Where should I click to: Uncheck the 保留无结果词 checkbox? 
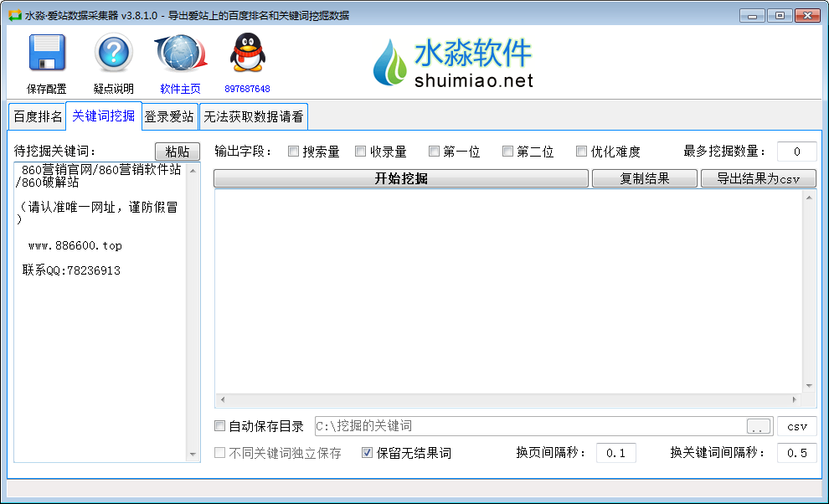point(367,453)
